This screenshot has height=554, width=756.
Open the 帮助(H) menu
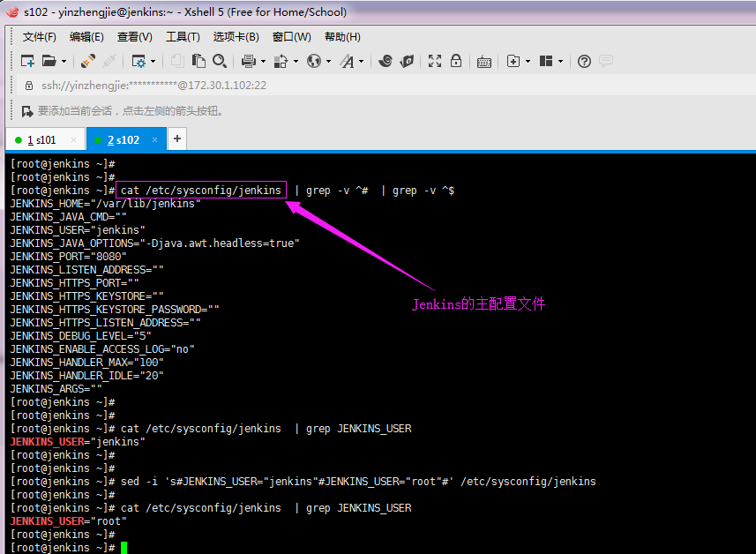pyautogui.click(x=342, y=37)
